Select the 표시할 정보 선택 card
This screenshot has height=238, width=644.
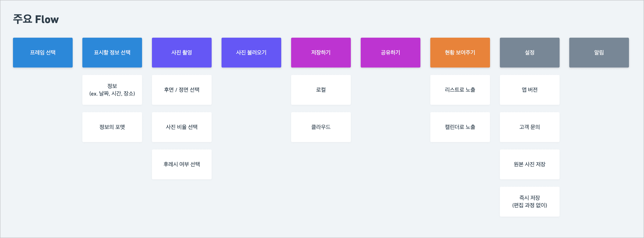point(112,52)
